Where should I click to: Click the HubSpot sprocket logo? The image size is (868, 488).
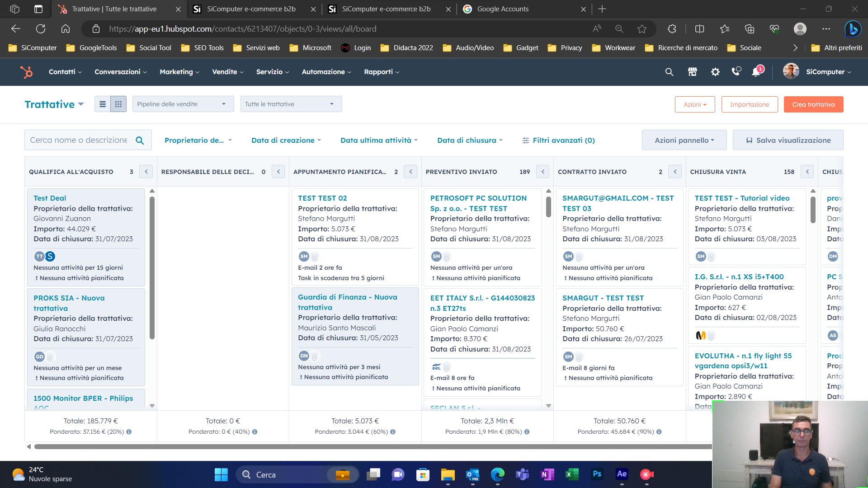pyautogui.click(x=26, y=72)
